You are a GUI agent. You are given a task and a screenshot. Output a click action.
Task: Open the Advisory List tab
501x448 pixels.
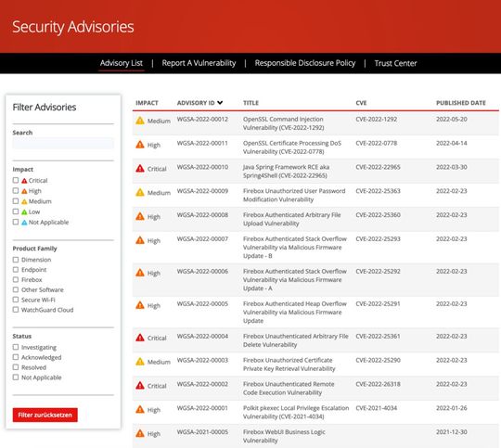(122, 63)
